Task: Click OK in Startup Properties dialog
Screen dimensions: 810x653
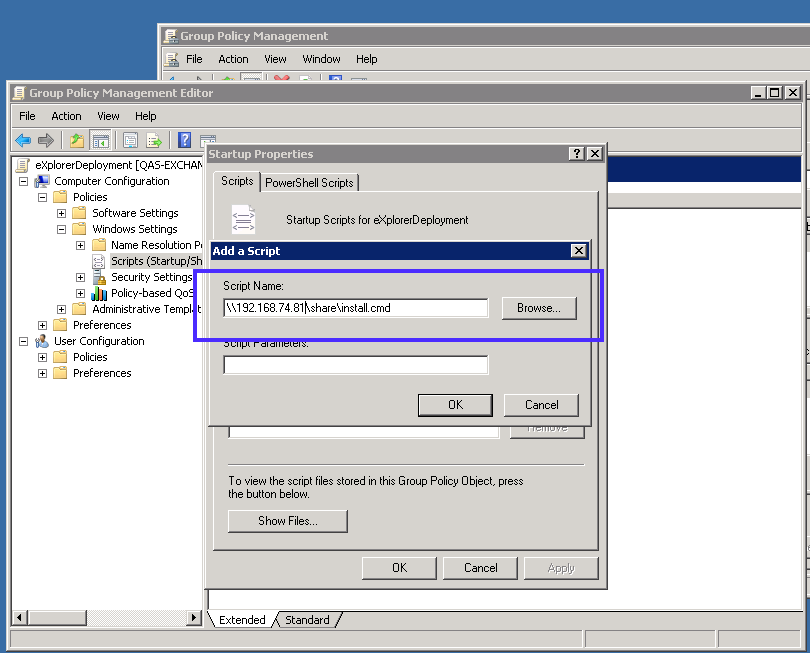Action: [x=399, y=568]
